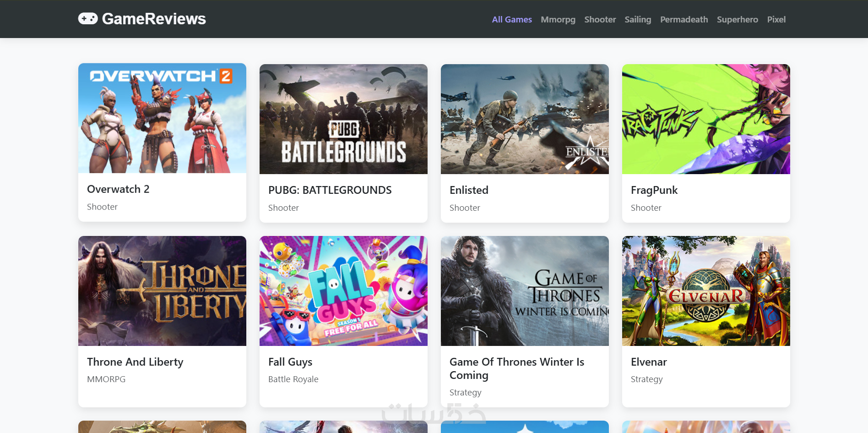Click the Overwatch 2 title
Image resolution: width=868 pixels, height=433 pixels.
coord(118,189)
